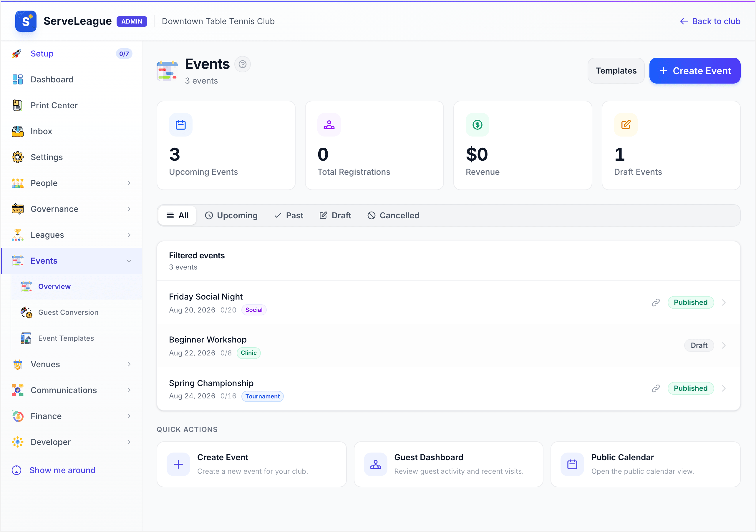This screenshot has height=532, width=756.
Task: Click the Settings gear icon
Action: tap(17, 157)
